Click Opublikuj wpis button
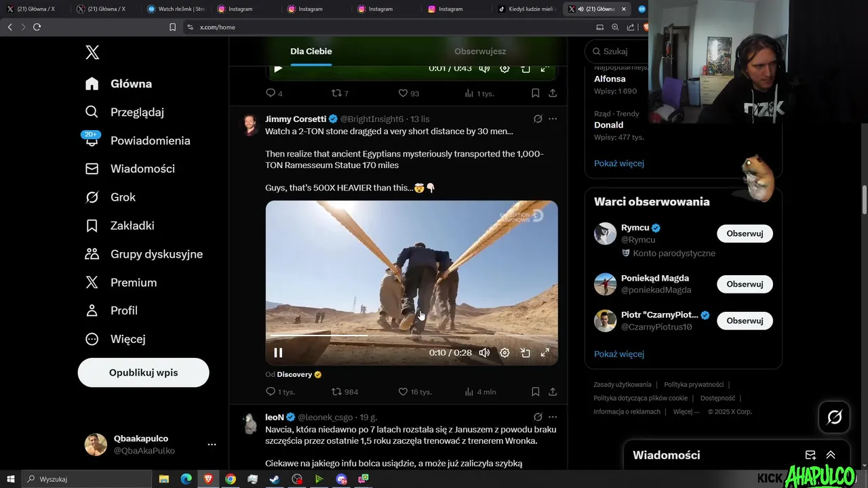Screen dimensions: 868x488 pyautogui.click(x=143, y=373)
